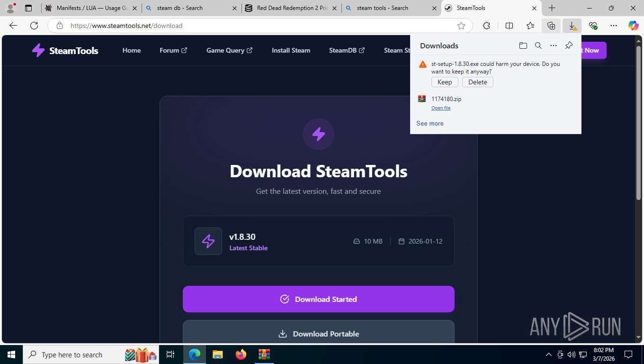Screen dimensions: 644x364
Task: Click the 1174180.zip file name
Action: coord(446,99)
